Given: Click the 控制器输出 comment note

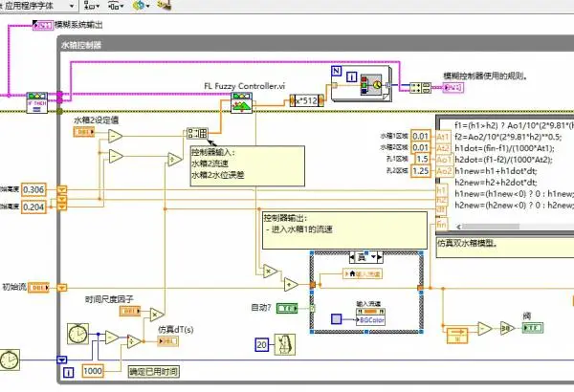Looking at the screenshot, I should [344, 230].
